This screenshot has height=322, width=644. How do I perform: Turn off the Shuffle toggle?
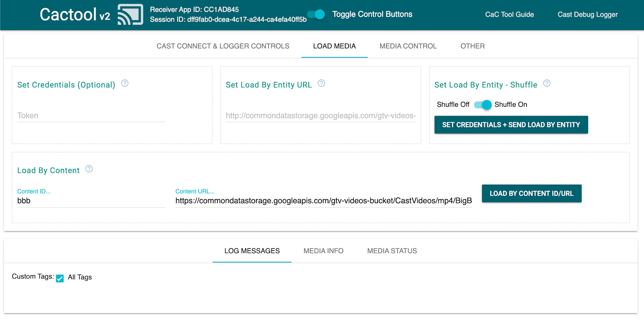[x=483, y=105]
